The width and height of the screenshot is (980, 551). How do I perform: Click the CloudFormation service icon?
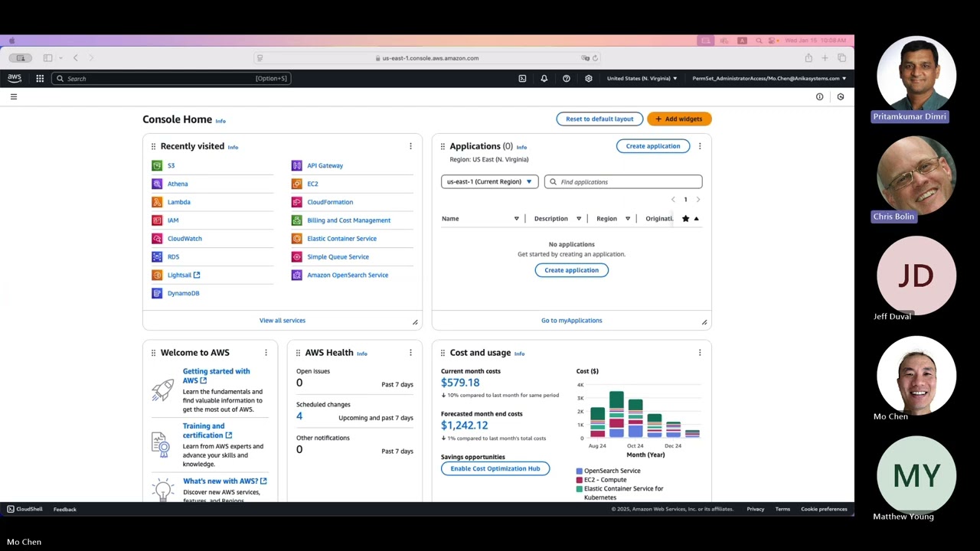pyautogui.click(x=297, y=202)
